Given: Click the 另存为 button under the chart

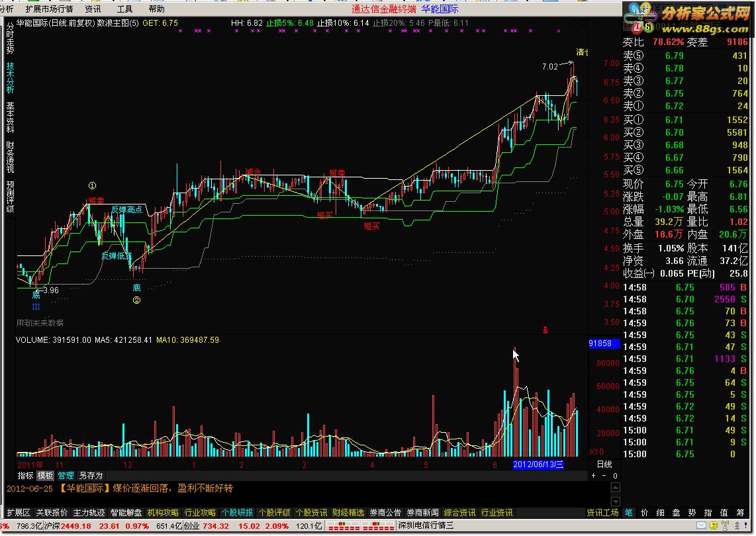Looking at the screenshot, I should 91,476.
